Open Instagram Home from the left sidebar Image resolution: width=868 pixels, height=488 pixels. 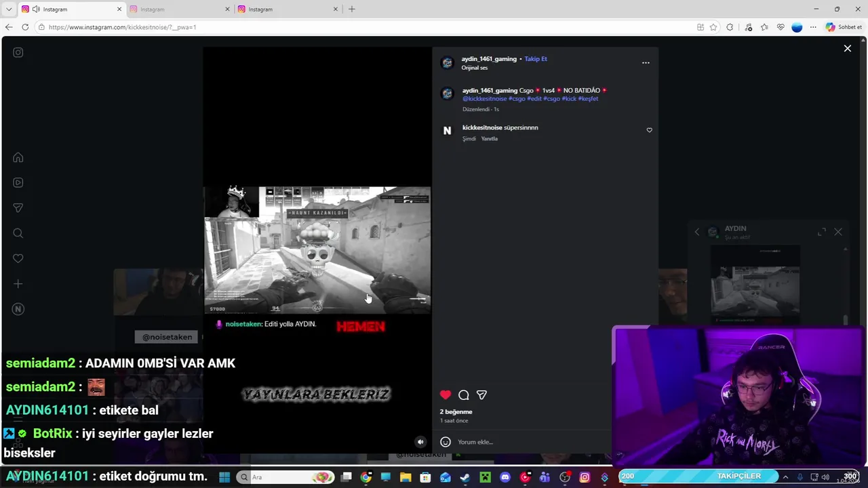point(18,157)
